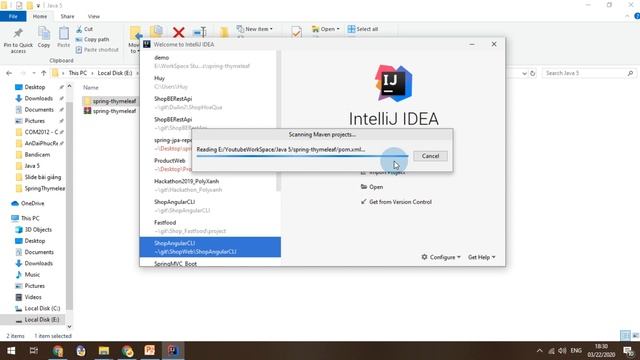This screenshot has width=640, height=360.
Task: Click Select all in ribbon
Action: tap(363, 29)
